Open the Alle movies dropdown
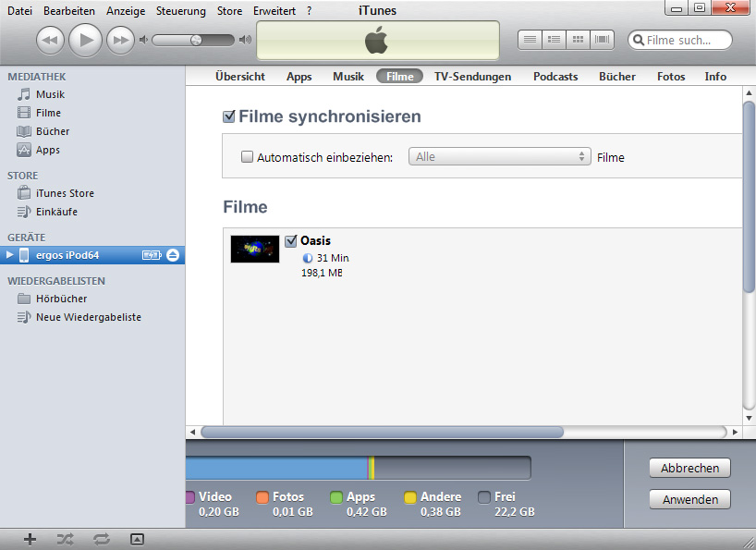Screen dimensions: 756x550 [499, 156]
